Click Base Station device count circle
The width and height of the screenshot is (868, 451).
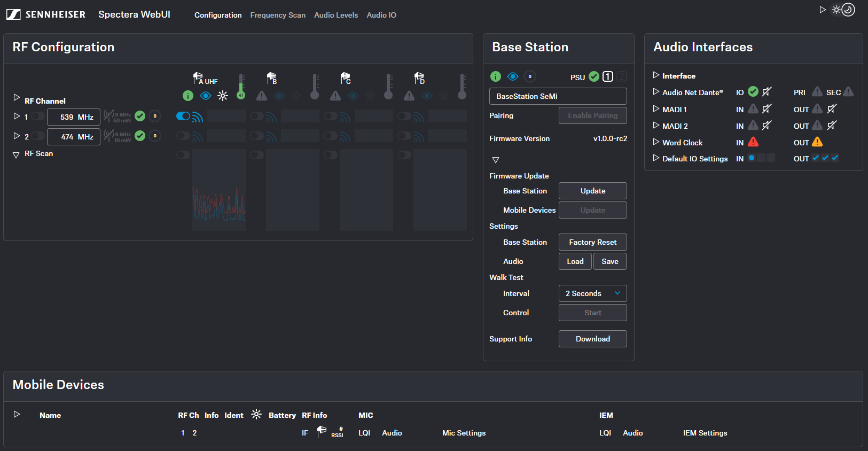(530, 76)
